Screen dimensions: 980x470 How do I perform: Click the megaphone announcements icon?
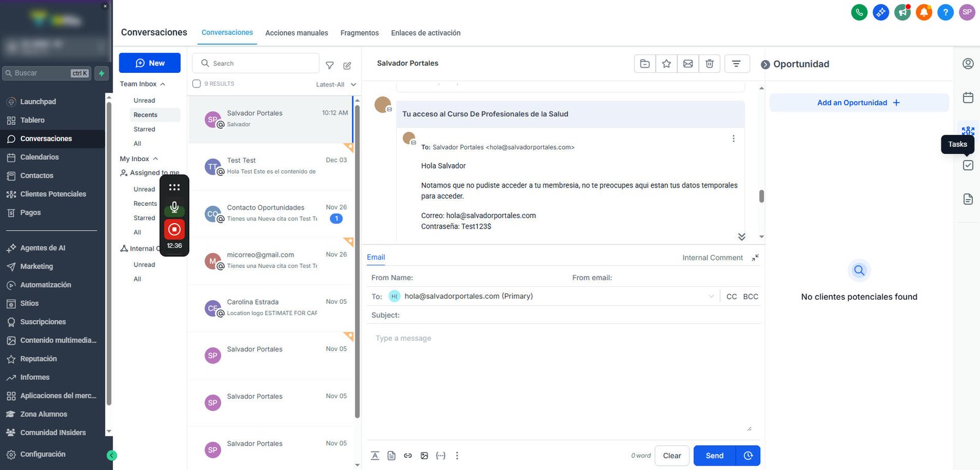click(x=902, y=12)
